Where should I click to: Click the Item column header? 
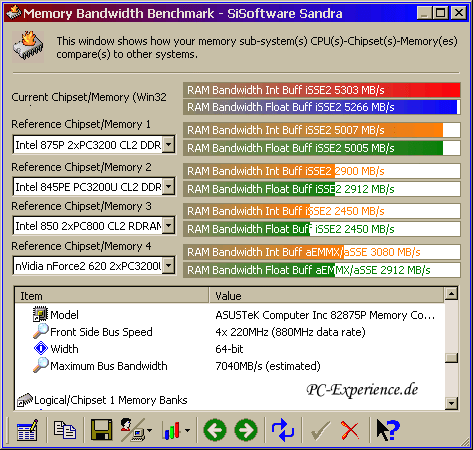click(112, 296)
